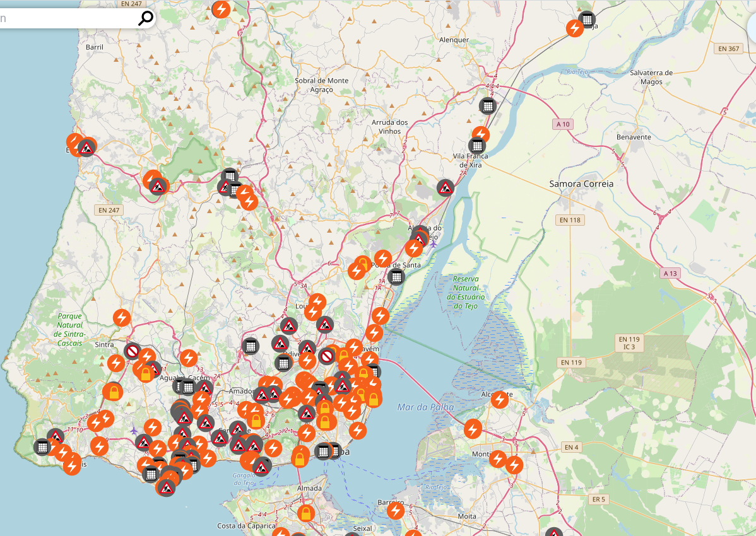Viewport: 756px width, 536px height.
Task: Click the roadworks marker near Mafra park
Action: point(158,186)
